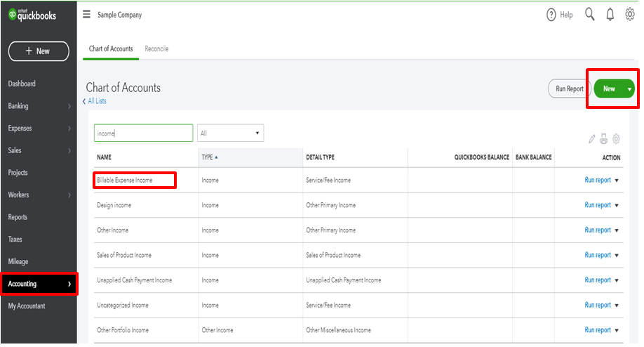Click the print list icon
Image resolution: width=644 pixels, height=347 pixels.
click(x=604, y=139)
